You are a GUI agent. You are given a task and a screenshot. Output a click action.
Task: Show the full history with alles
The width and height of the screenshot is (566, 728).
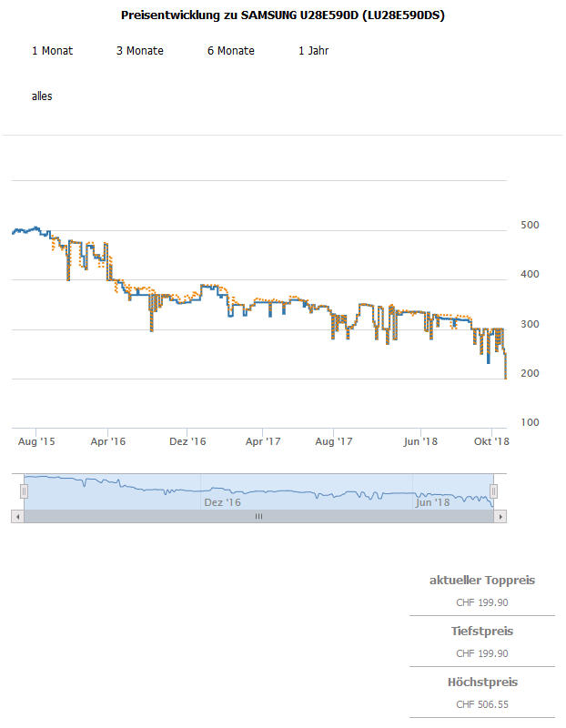pyautogui.click(x=42, y=96)
